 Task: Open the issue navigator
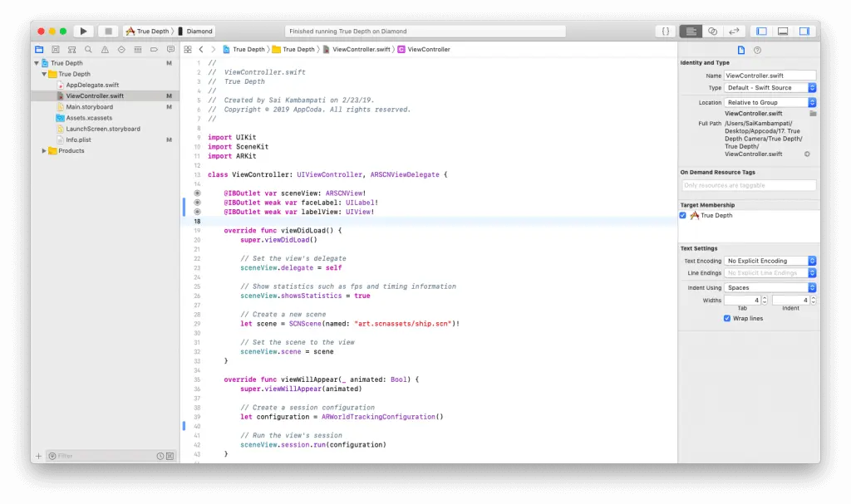(105, 49)
